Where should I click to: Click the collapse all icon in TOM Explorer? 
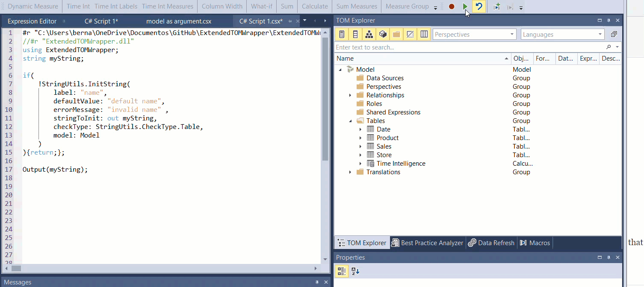(x=614, y=35)
